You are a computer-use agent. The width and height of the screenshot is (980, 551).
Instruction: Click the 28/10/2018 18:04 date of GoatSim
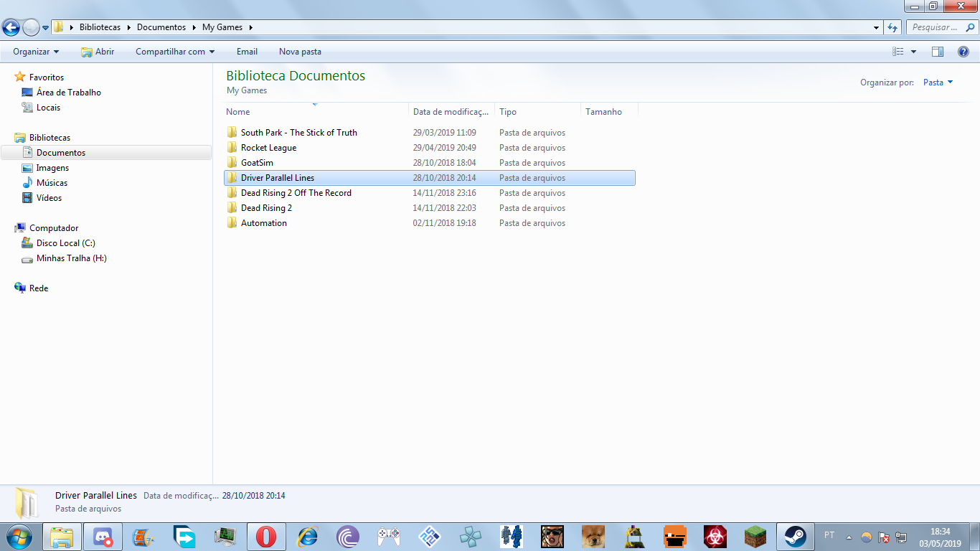coord(445,163)
